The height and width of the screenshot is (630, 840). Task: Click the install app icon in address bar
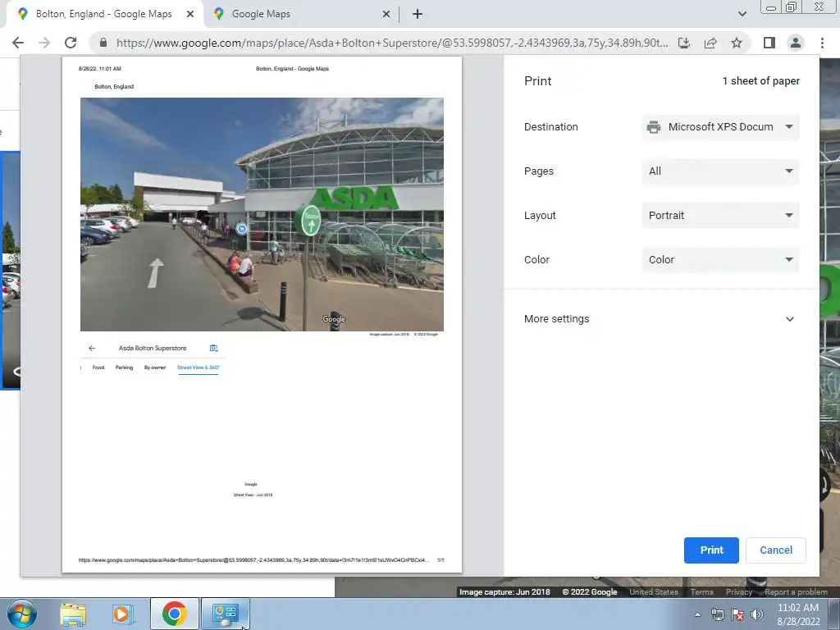click(x=684, y=43)
